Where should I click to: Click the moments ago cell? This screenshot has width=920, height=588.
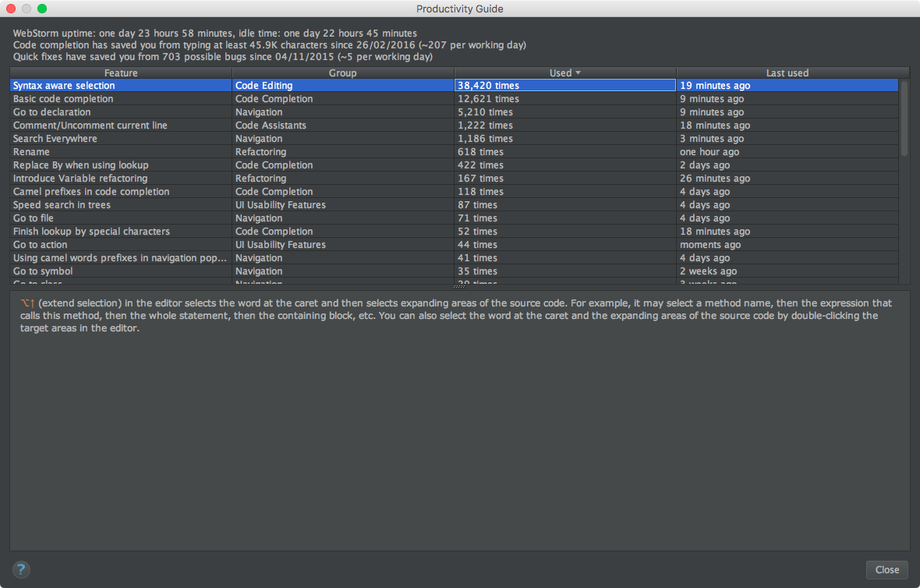click(787, 245)
